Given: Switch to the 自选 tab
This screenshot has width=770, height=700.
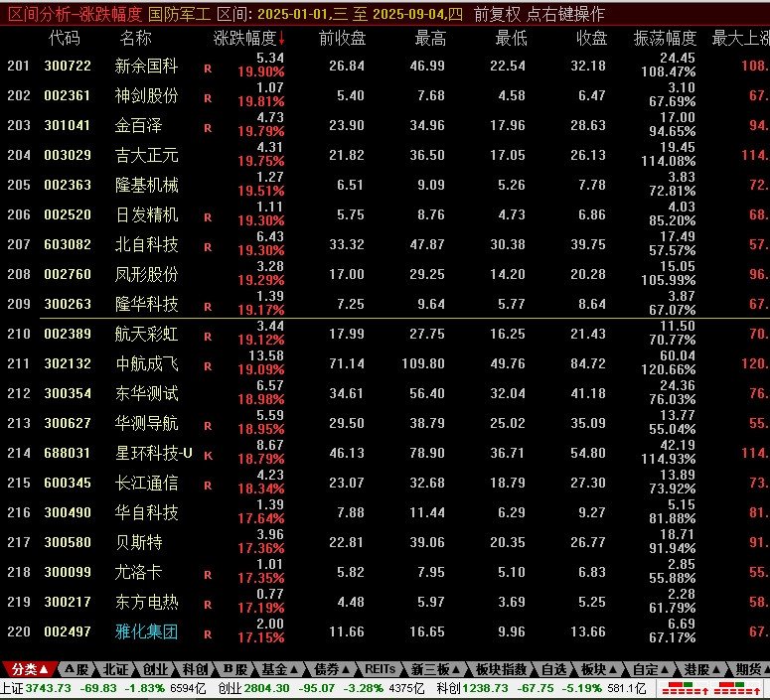Looking at the screenshot, I should click(554, 669).
